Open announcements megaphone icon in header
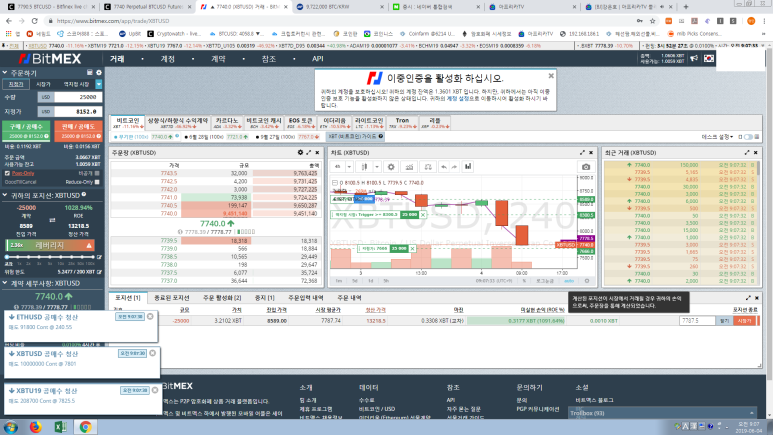The width and height of the screenshot is (773, 435). pos(694,58)
